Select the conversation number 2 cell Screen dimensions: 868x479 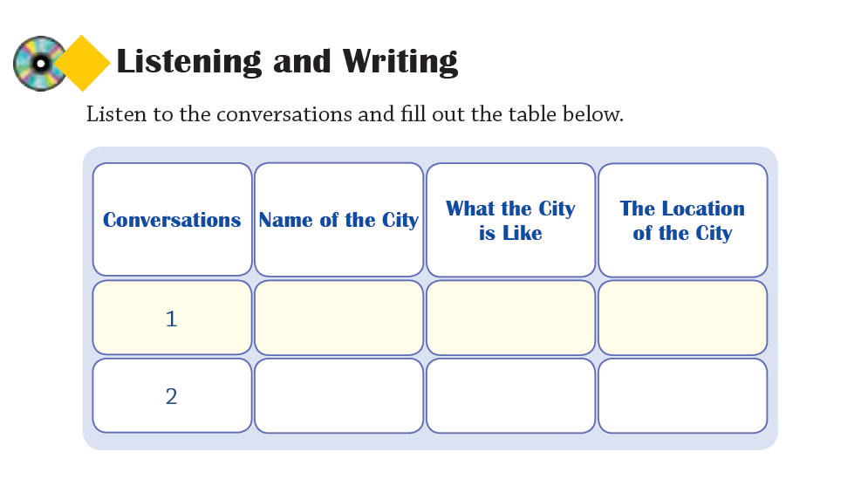coord(172,396)
